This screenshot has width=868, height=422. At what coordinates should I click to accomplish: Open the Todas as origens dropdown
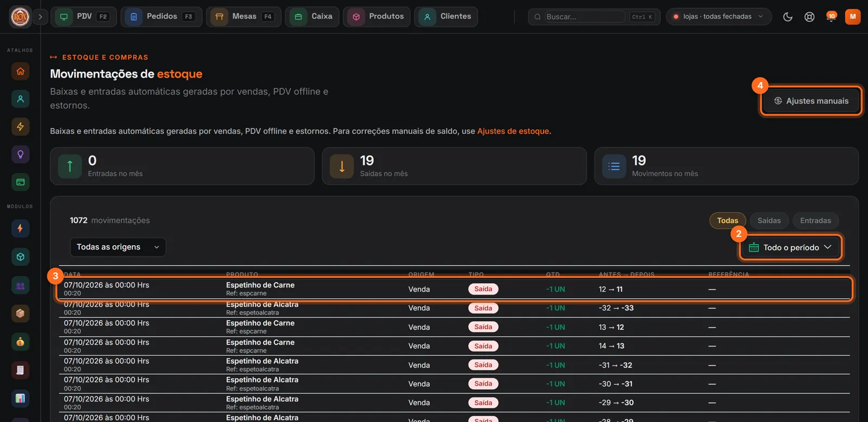pyautogui.click(x=118, y=247)
